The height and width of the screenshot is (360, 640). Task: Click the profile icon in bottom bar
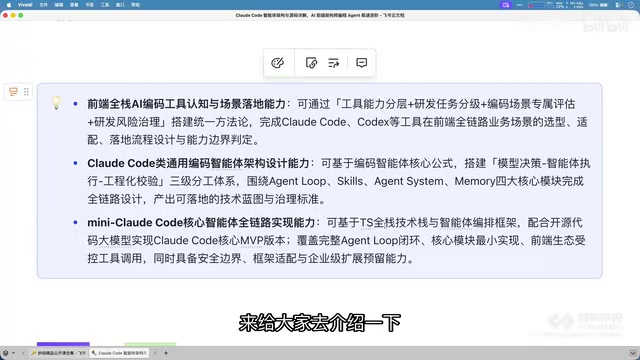5,353
